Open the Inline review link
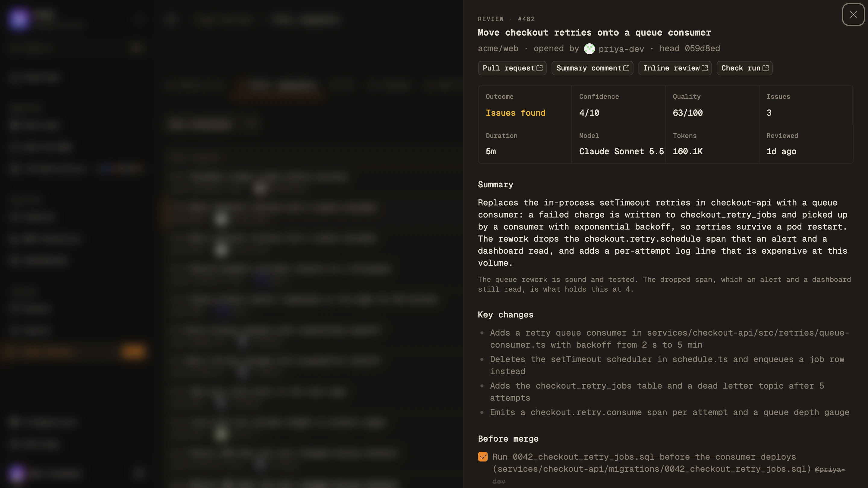868x488 pixels. coord(675,68)
